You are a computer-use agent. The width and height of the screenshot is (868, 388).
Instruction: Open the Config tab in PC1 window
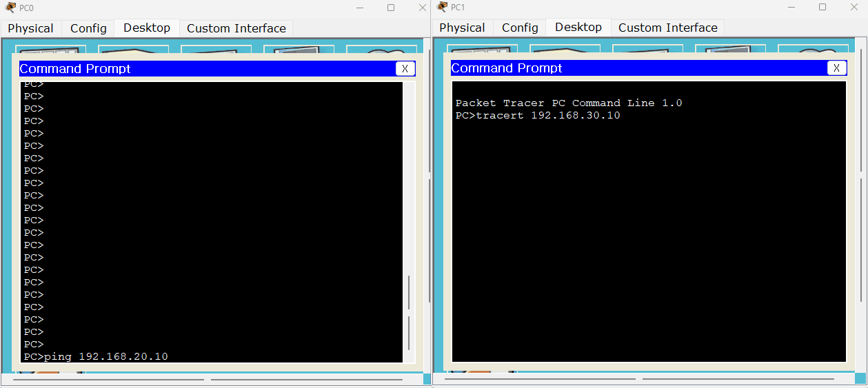(x=520, y=28)
